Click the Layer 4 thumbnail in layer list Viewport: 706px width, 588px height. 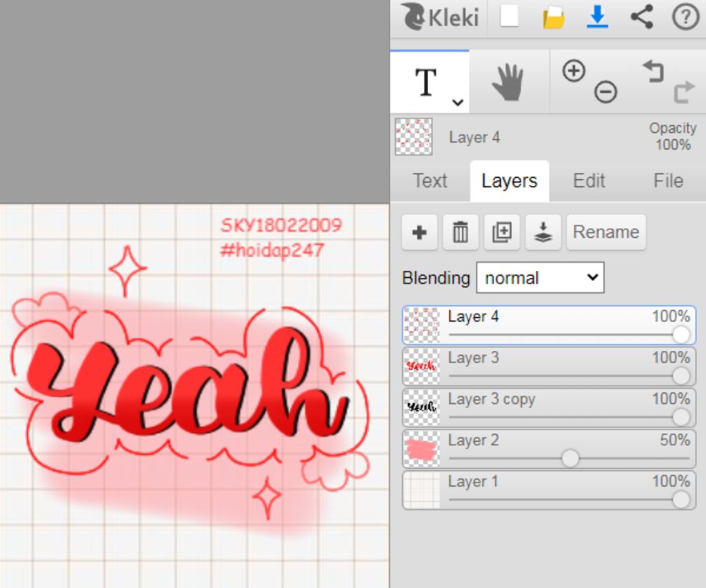[421, 325]
